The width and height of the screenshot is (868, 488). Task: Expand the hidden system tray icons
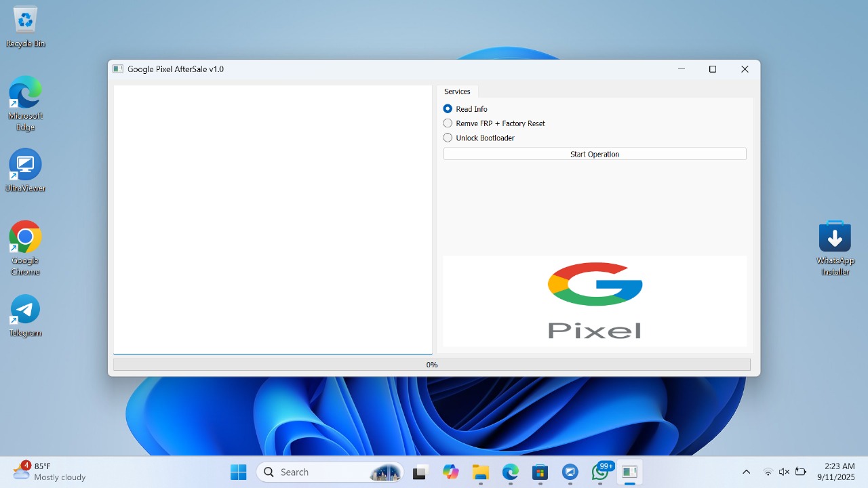point(747,472)
